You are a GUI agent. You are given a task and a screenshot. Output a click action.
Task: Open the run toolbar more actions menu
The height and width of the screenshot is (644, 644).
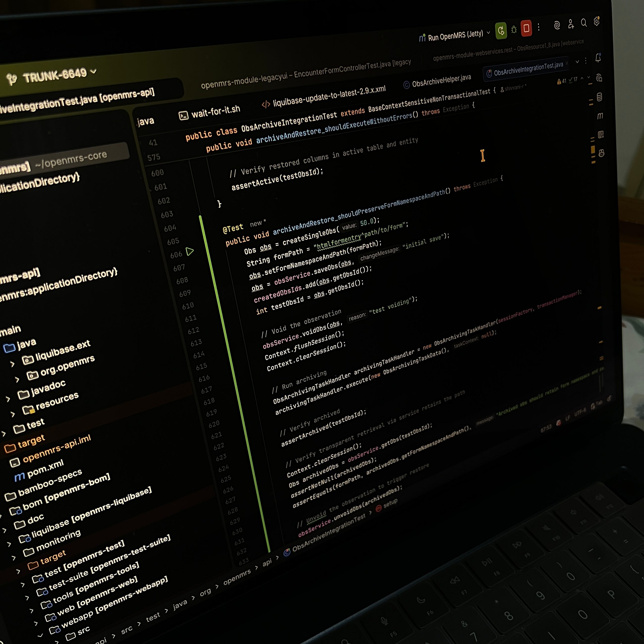(539, 27)
